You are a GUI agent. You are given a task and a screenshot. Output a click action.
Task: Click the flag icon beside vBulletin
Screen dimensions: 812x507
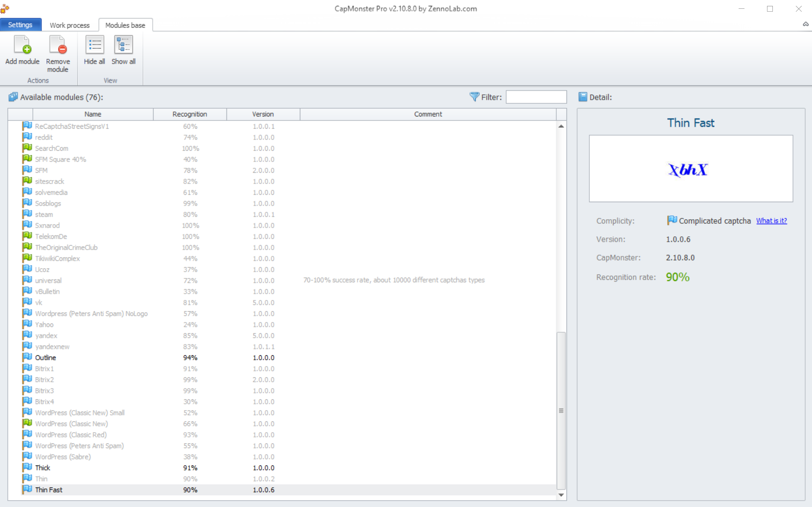pyautogui.click(x=27, y=291)
